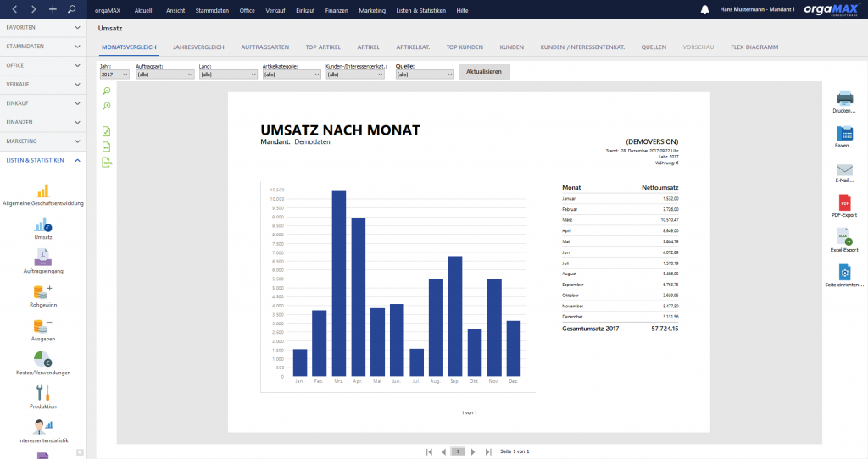Image resolution: width=868 pixels, height=459 pixels.
Task: Open the Umsatz statistic icon
Action: click(43, 229)
